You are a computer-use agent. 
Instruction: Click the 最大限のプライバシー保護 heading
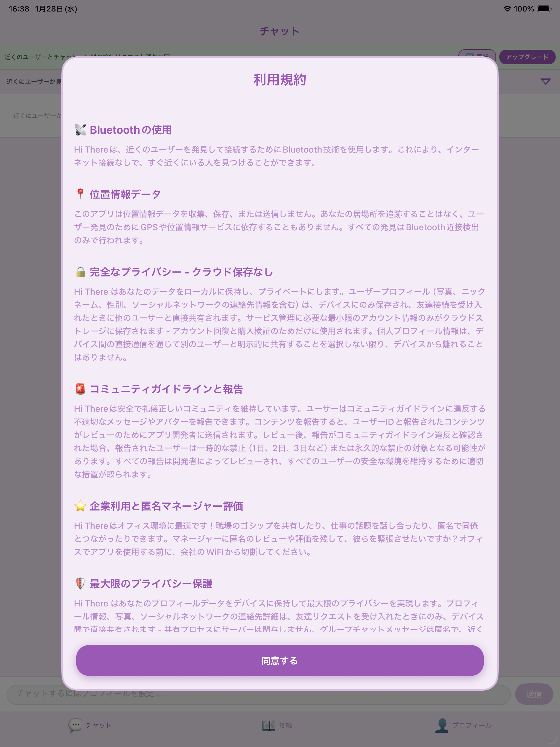151,583
